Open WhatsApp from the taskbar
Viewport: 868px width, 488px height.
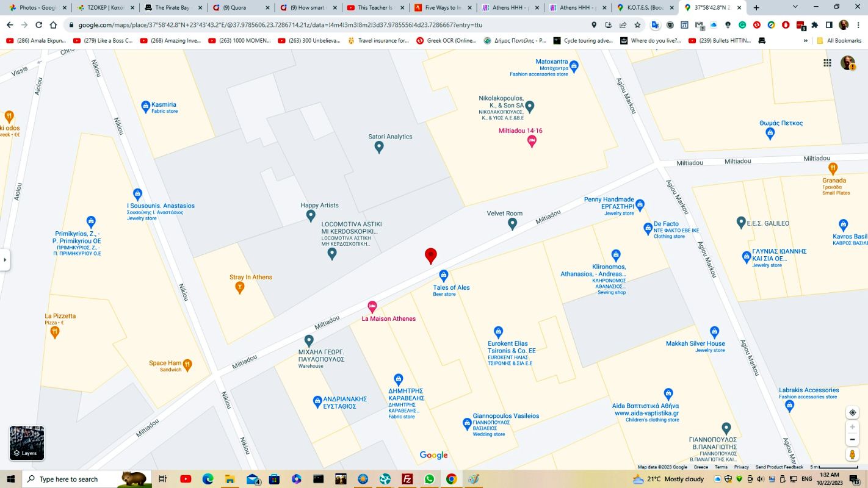[429, 479]
